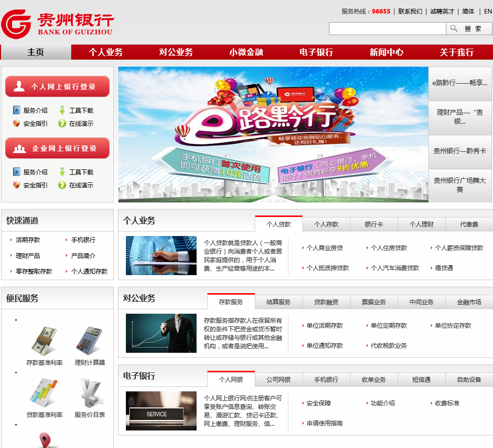This screenshot has width=493, height=448.
Task: Select banner item 贵州银行—黔秀卡
Action: pyautogui.click(x=460, y=152)
